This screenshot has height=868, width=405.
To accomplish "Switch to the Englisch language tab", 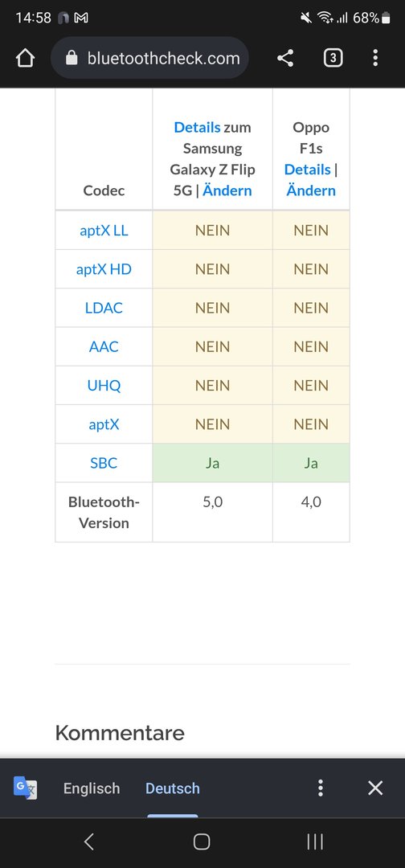I will click(x=92, y=788).
